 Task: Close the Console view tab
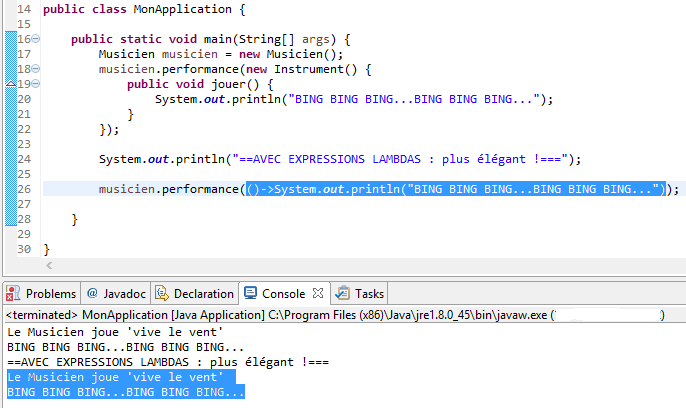click(x=319, y=294)
